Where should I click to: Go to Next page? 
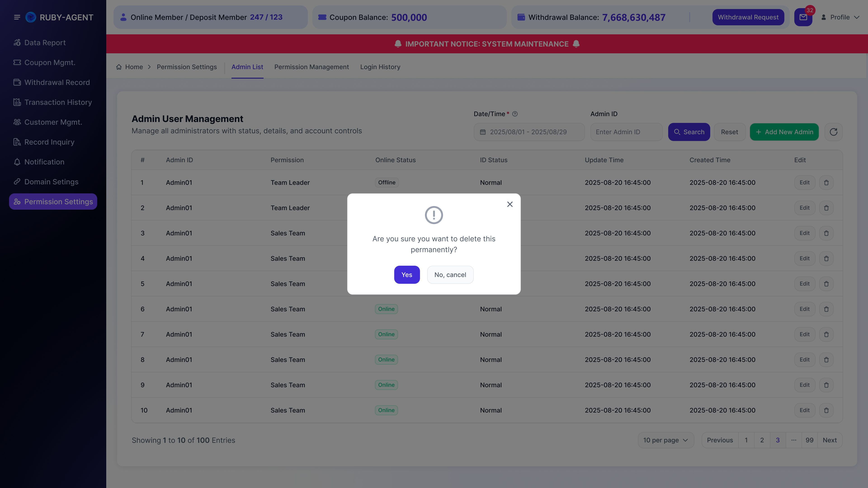[x=830, y=440]
